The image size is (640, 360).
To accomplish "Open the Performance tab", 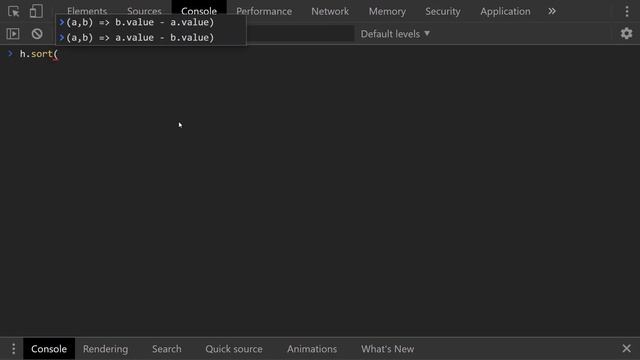I will pyautogui.click(x=264, y=11).
